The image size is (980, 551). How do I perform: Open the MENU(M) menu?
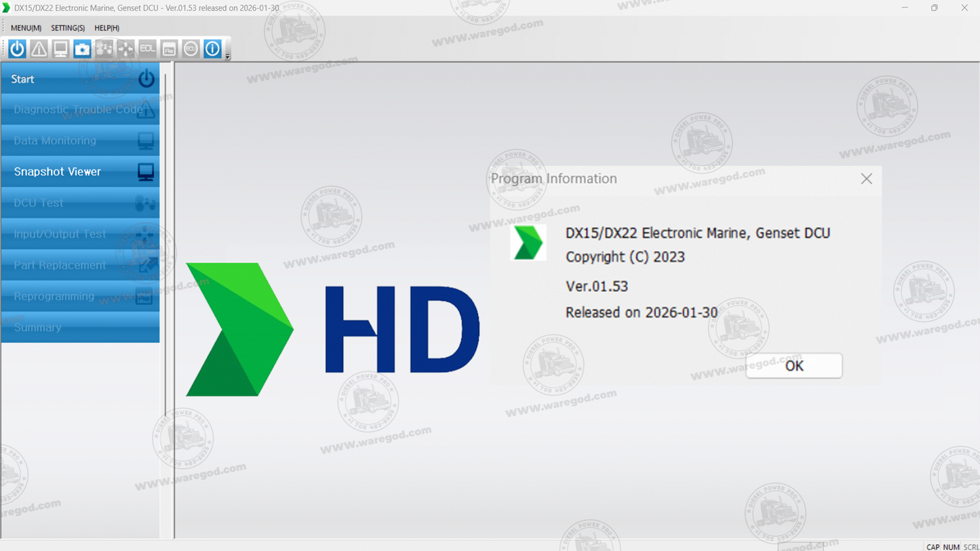[x=26, y=28]
